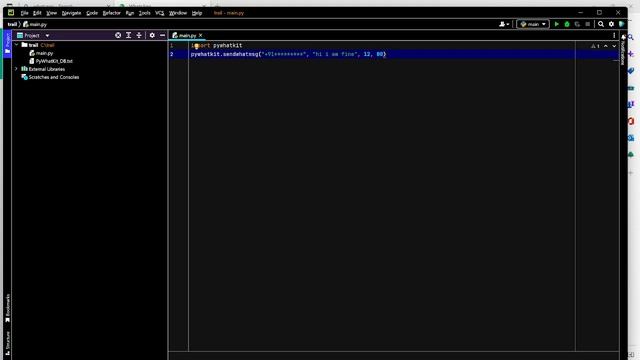
Task: Click line number 1 in gutter
Action: (x=171, y=46)
